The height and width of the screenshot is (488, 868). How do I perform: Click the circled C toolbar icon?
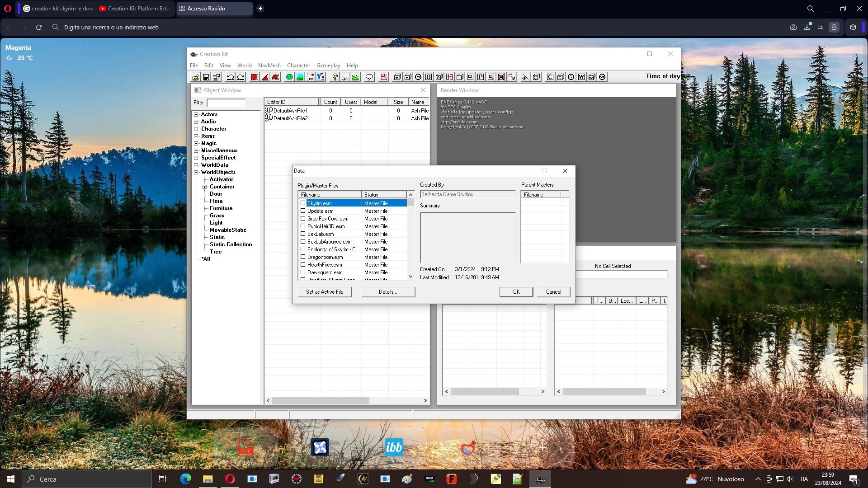click(x=571, y=77)
